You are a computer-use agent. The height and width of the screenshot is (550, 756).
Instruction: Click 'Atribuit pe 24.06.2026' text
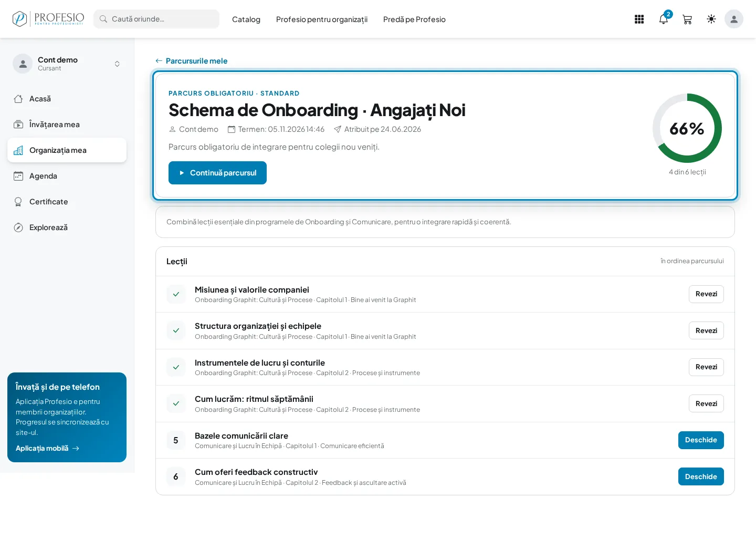pos(383,129)
